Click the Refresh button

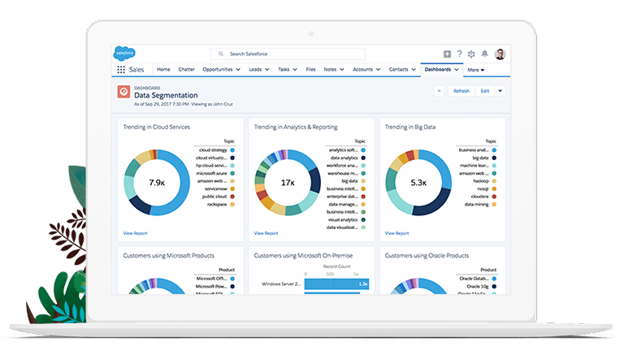pyautogui.click(x=461, y=91)
